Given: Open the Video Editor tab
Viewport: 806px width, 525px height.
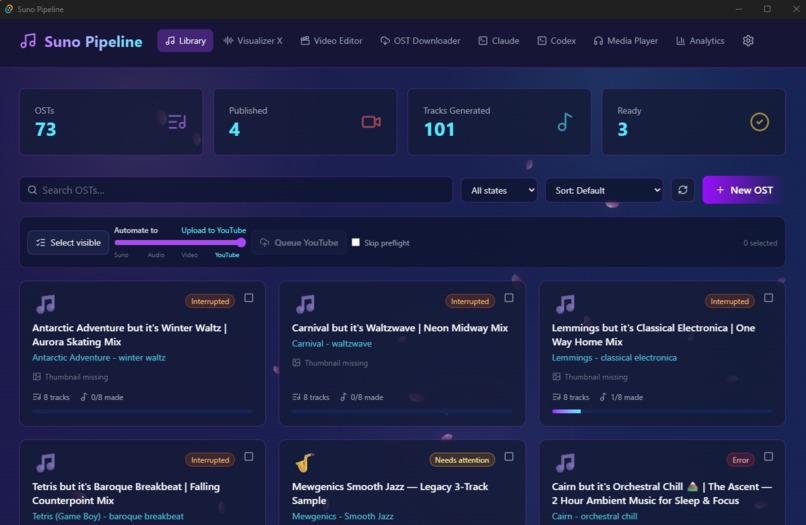Looking at the screenshot, I should tap(332, 41).
